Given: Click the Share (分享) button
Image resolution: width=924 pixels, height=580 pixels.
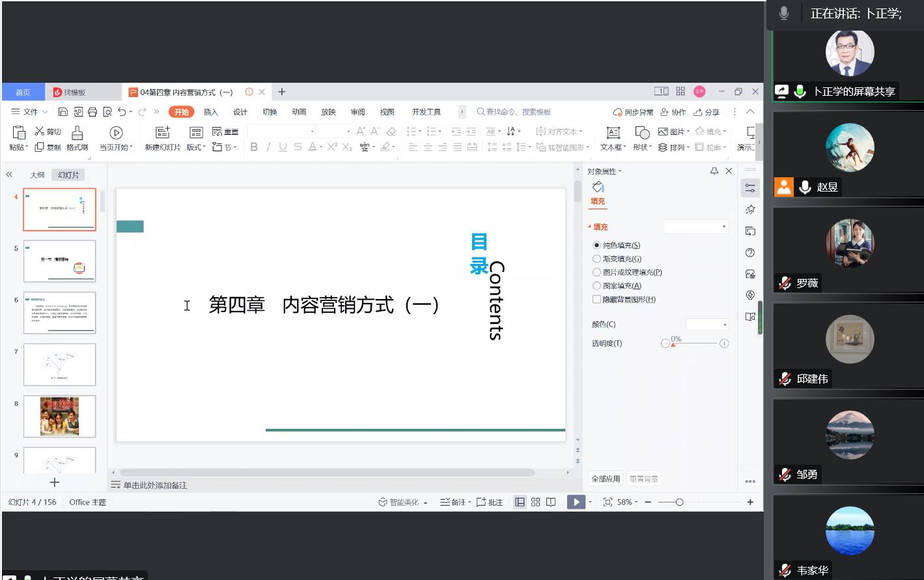Looking at the screenshot, I should [707, 112].
